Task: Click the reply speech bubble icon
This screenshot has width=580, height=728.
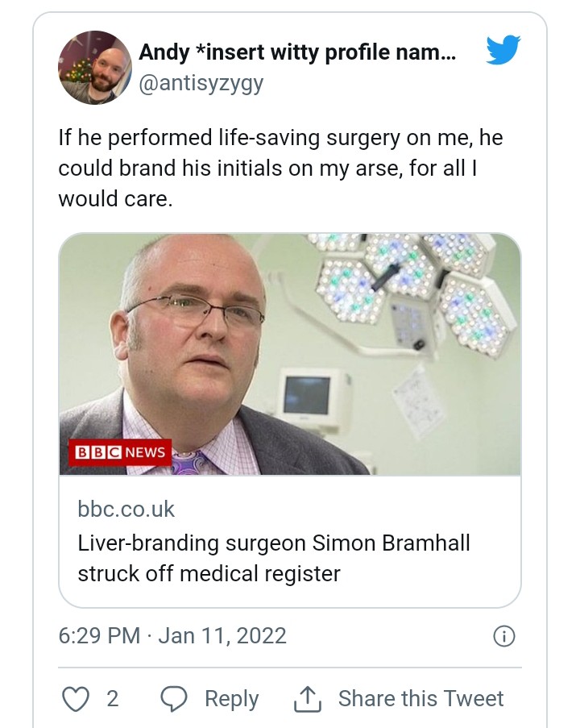Action: (174, 698)
